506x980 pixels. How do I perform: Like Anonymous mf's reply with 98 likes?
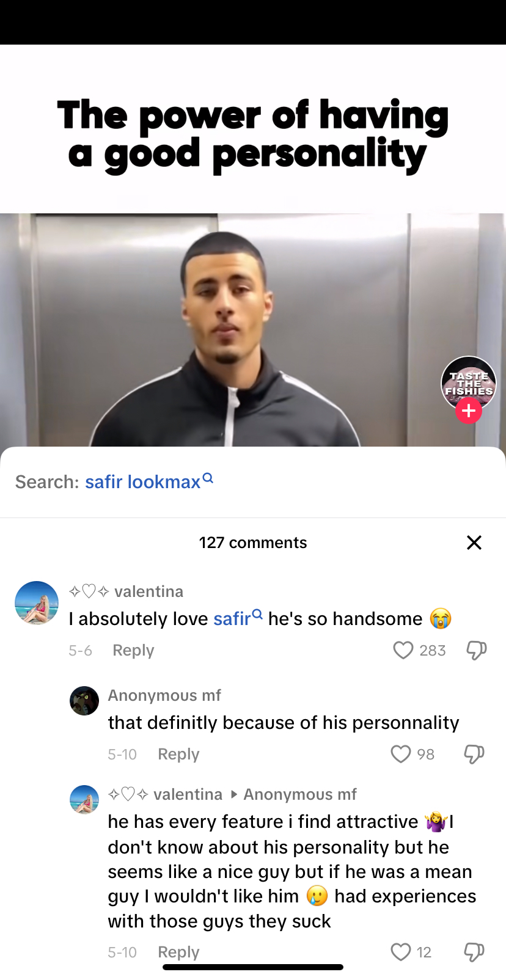pos(401,754)
